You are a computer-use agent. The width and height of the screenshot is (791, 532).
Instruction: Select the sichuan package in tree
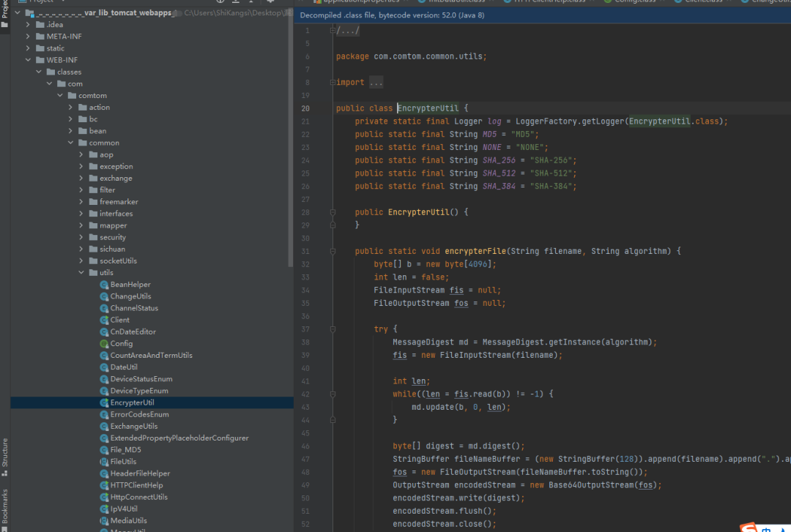(x=112, y=249)
